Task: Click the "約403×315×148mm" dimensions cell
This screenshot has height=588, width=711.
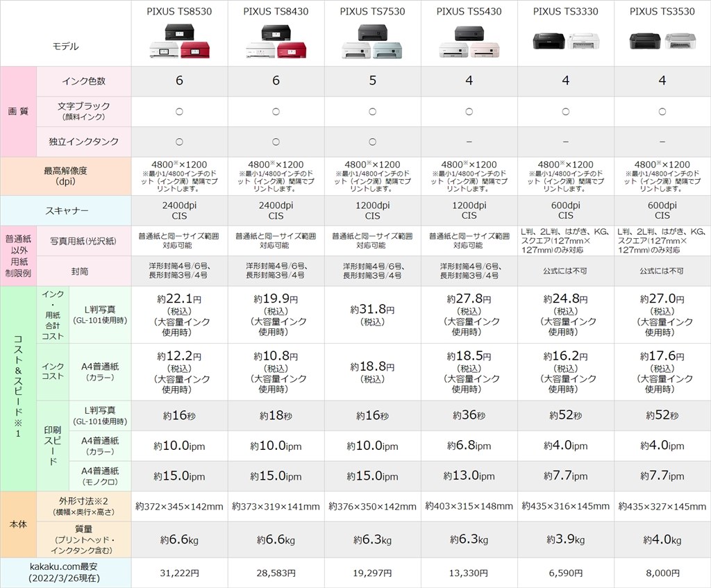Action: [469, 506]
